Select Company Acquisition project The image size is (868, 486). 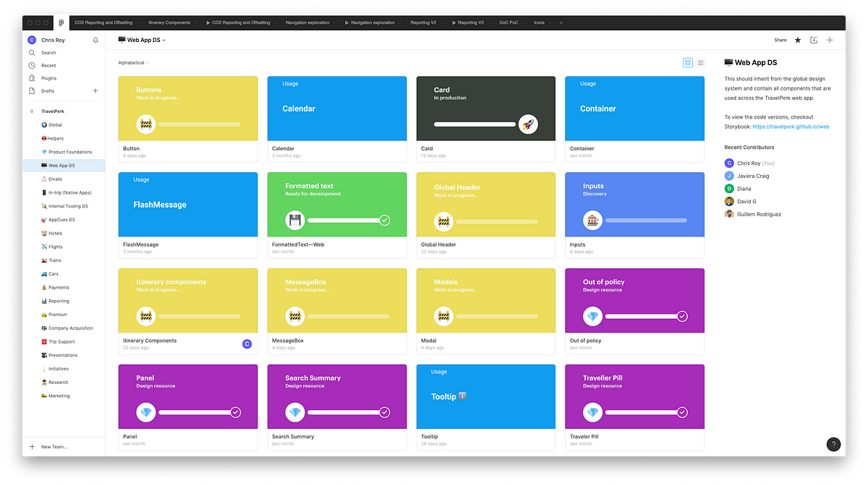[x=64, y=328]
